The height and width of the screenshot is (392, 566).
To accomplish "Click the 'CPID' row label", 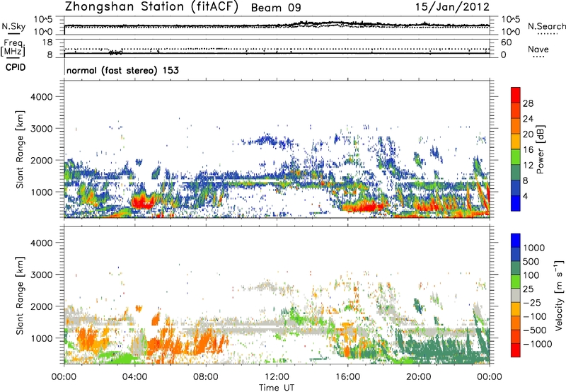I will click(16, 67).
